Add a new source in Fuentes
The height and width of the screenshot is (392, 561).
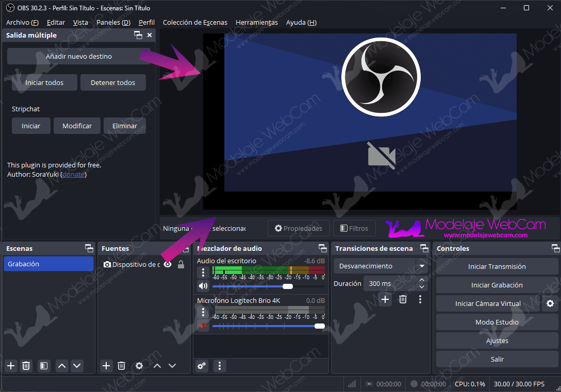click(x=106, y=366)
